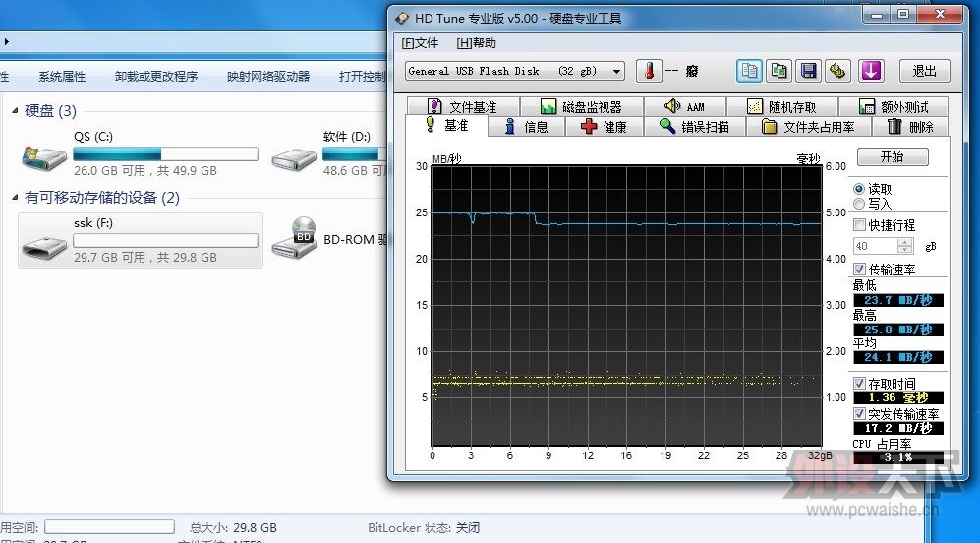Image resolution: width=980 pixels, height=543 pixels.
Task: Select the 软件 (D:) drive icon
Action: [x=293, y=159]
